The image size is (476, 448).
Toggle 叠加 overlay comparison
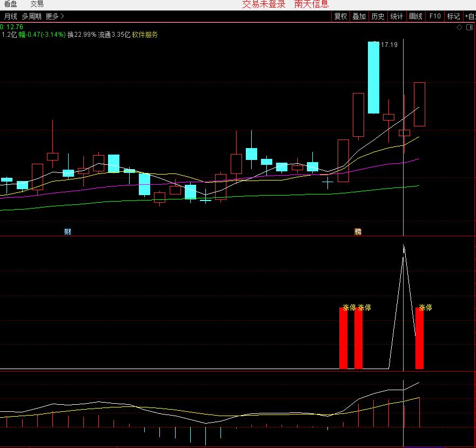click(359, 16)
